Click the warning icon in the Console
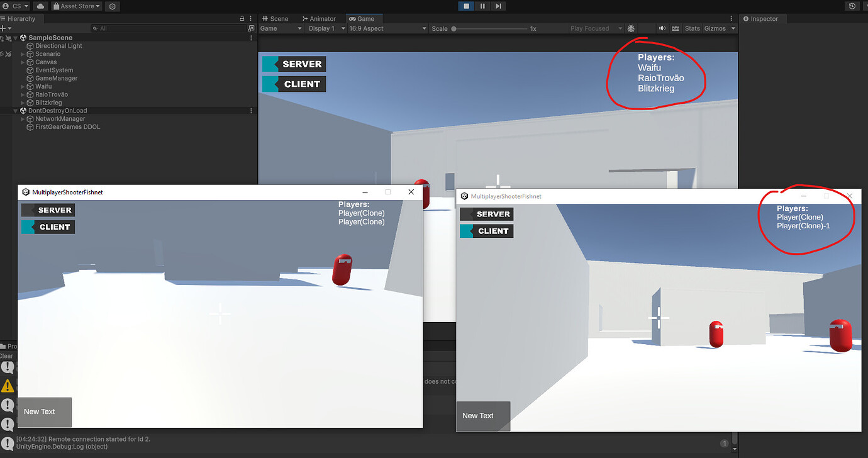The height and width of the screenshot is (458, 868). tap(8, 386)
